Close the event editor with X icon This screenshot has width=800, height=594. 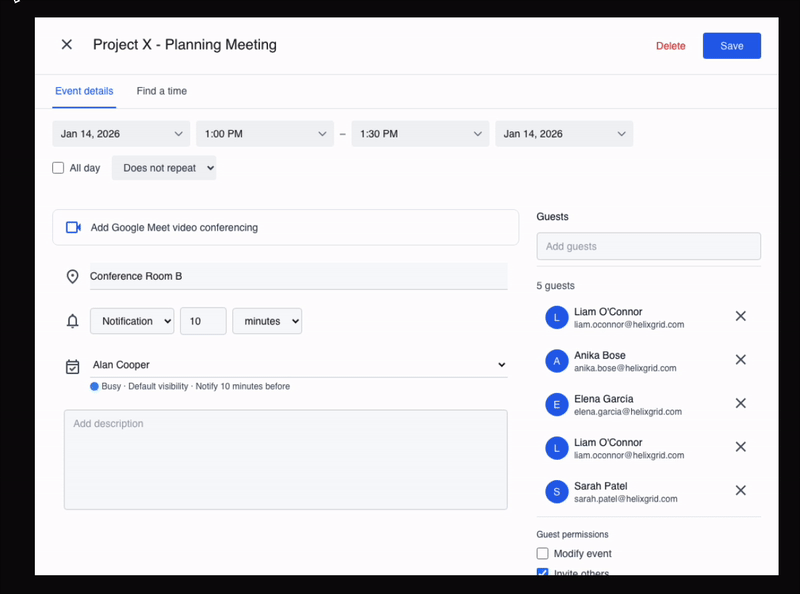click(67, 45)
